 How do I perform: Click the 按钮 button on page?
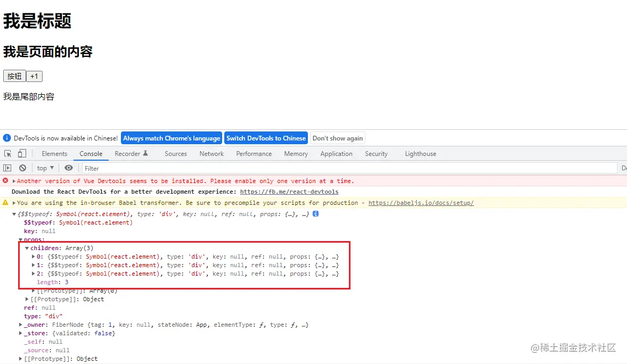click(14, 76)
